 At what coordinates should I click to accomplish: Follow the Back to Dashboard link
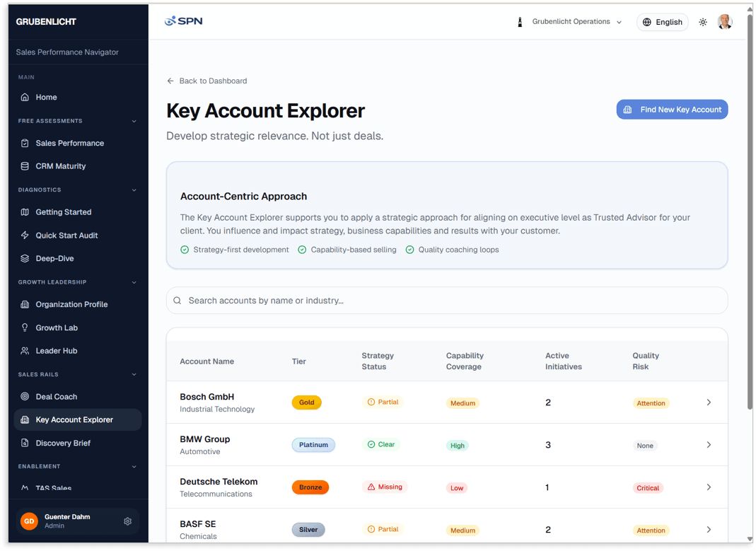(x=207, y=81)
